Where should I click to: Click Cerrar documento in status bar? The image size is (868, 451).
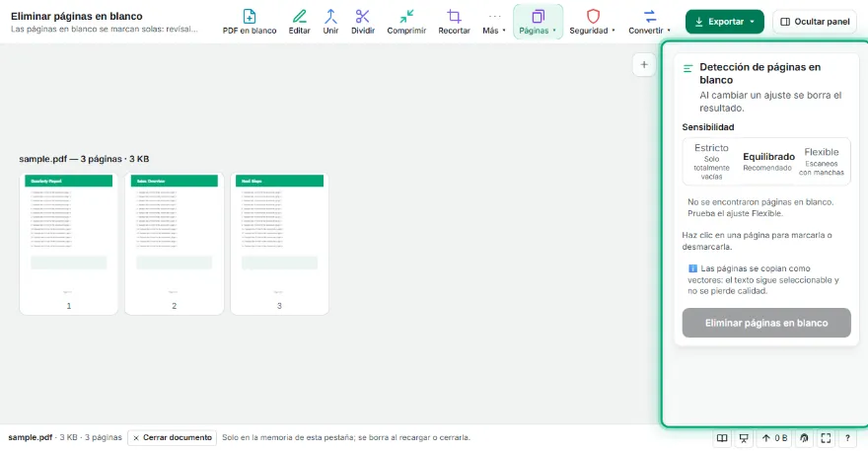click(x=173, y=438)
